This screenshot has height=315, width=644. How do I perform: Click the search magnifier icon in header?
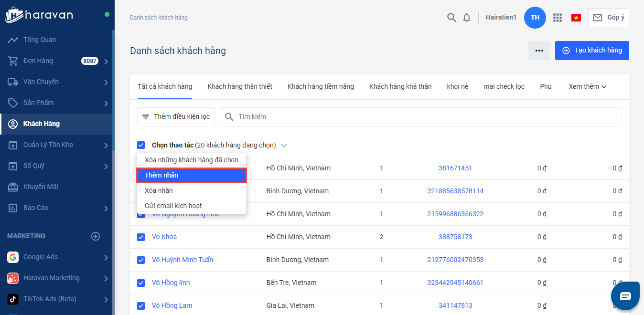pyautogui.click(x=451, y=18)
